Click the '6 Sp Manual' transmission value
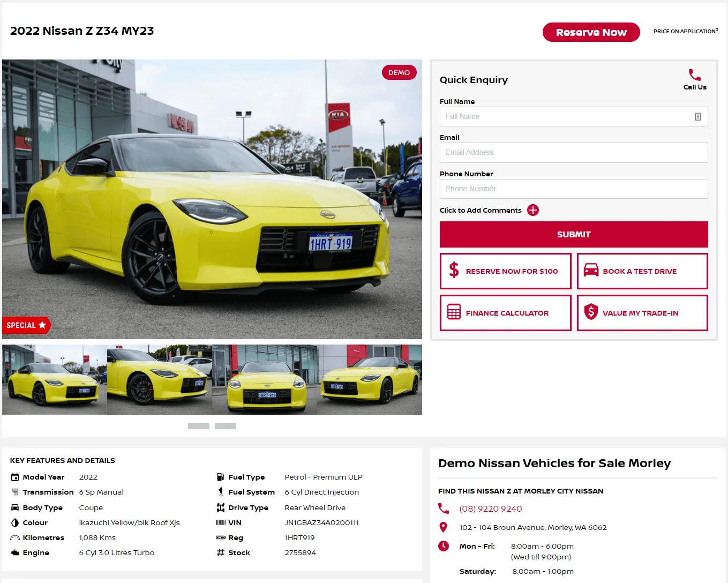 click(x=101, y=492)
